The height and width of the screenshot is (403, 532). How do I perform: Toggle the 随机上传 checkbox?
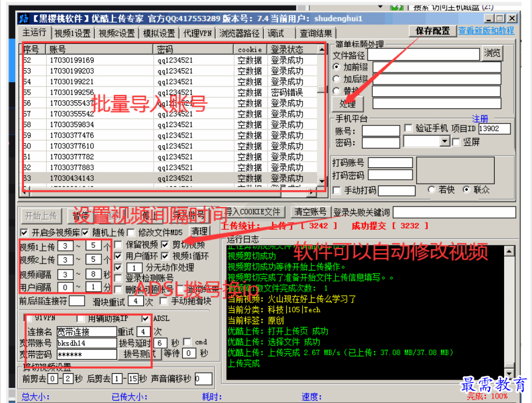click(x=85, y=233)
